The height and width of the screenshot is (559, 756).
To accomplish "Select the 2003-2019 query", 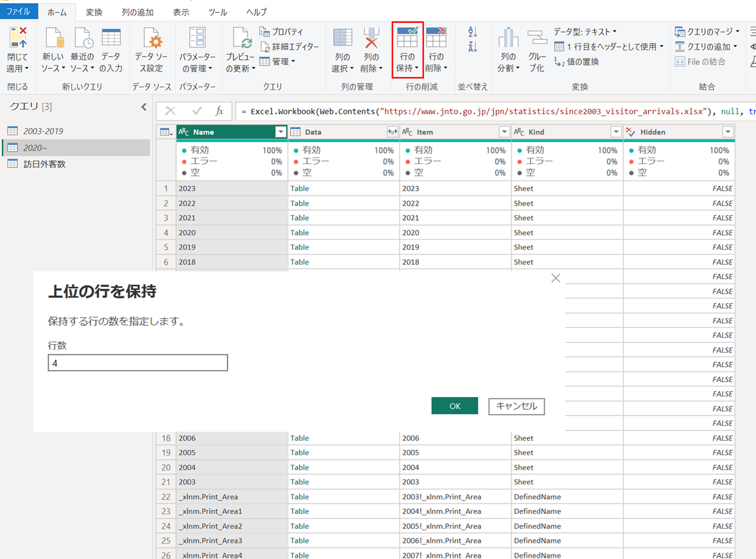I will [76, 131].
